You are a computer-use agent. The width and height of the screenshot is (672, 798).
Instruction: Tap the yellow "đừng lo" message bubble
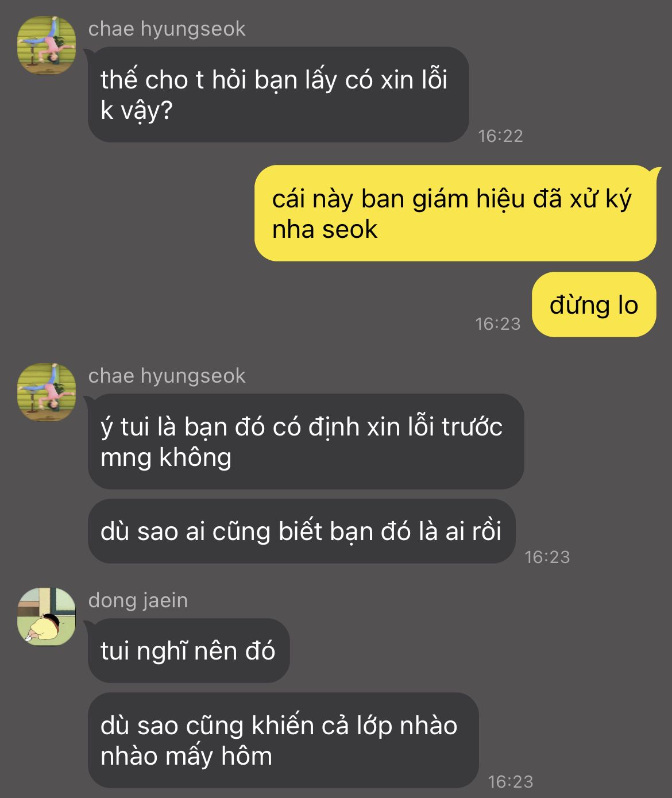[x=593, y=304]
